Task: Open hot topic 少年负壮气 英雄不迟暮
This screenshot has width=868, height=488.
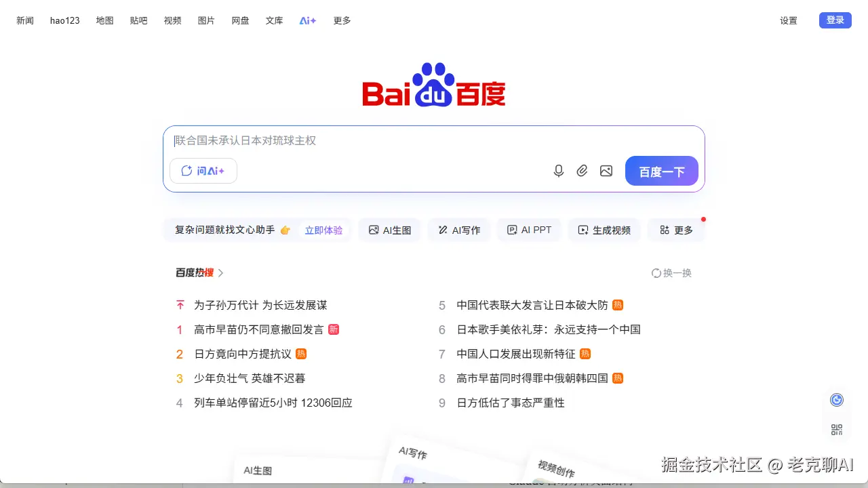Action: (x=250, y=379)
